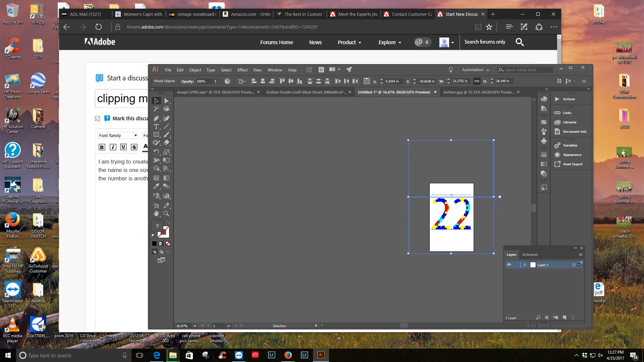Click Forums Home link
Screen dimensions: 644x362
coord(276,42)
